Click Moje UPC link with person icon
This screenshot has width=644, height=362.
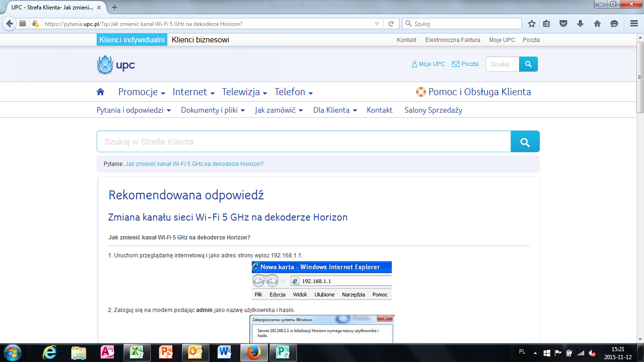(428, 64)
